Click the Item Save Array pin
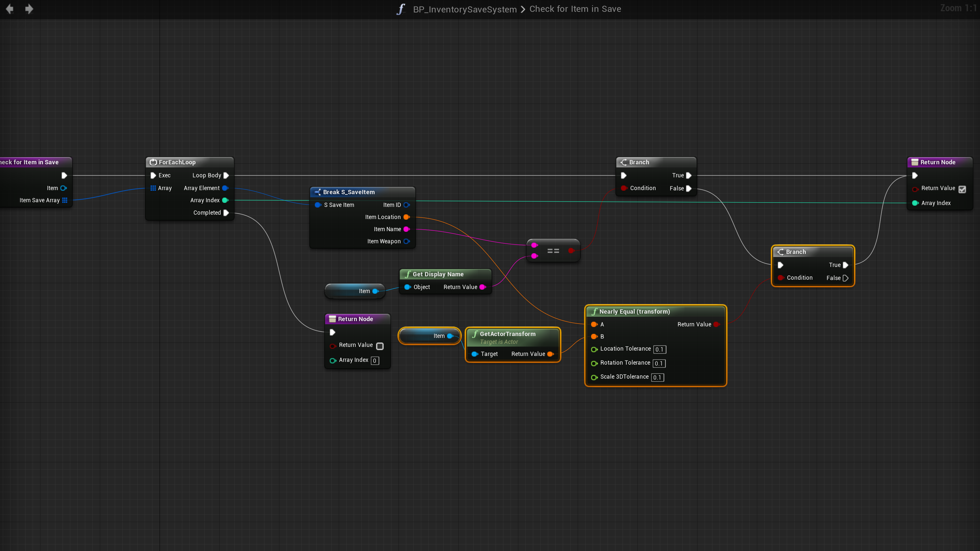The width and height of the screenshot is (980, 551). pos(65,200)
